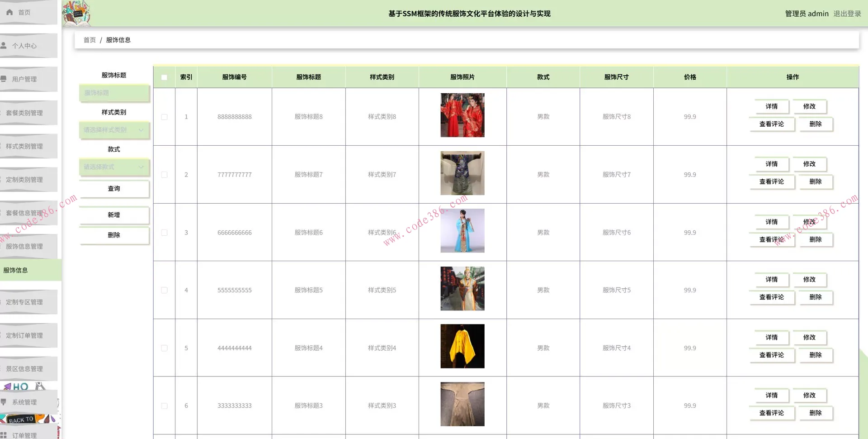This screenshot has width=868, height=439.
Task: Click 修改 for 服饰标题7 row
Action: (x=809, y=164)
